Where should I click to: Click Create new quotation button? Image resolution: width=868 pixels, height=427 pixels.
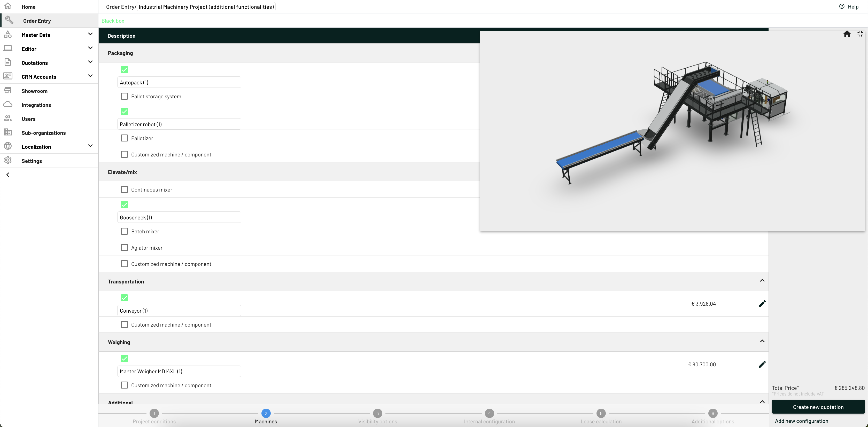tap(818, 407)
